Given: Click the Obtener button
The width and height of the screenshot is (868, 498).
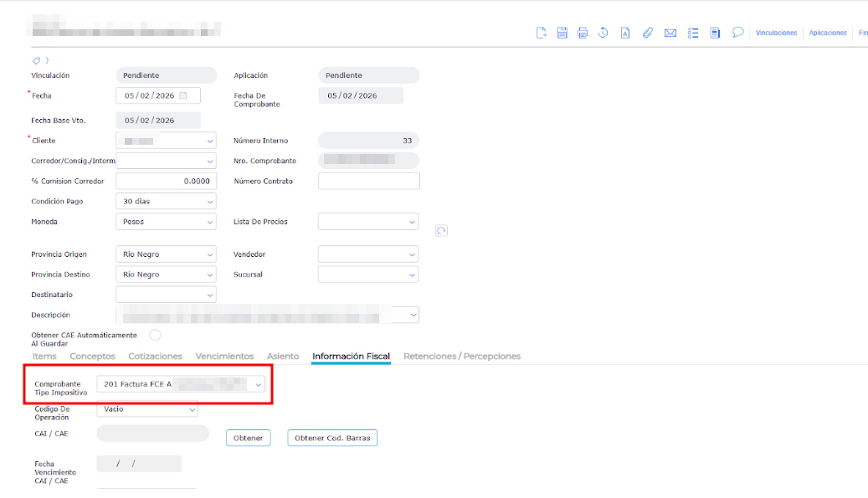Looking at the screenshot, I should click(248, 438).
